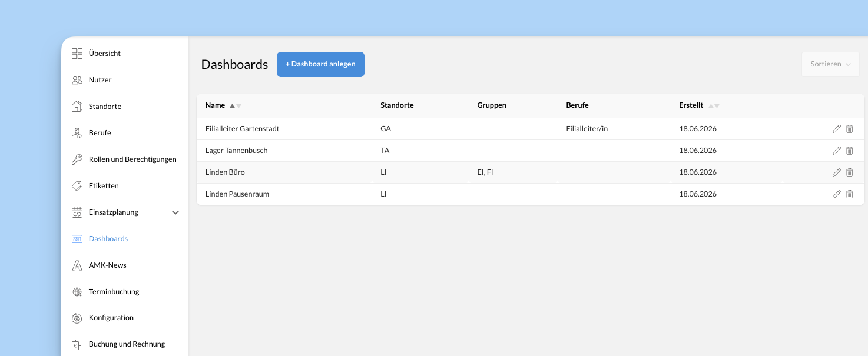868x356 pixels.
Task: Click the Linden Pausenraum 'LI' cell
Action: (383, 194)
